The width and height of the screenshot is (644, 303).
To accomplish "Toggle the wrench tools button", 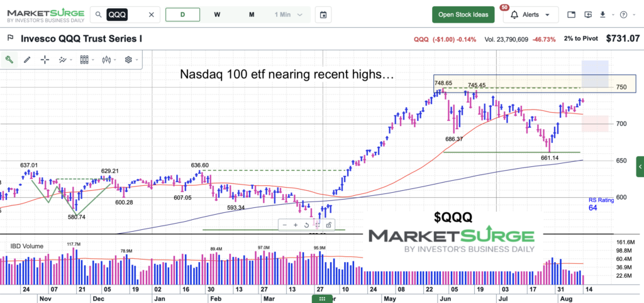I will [9, 60].
